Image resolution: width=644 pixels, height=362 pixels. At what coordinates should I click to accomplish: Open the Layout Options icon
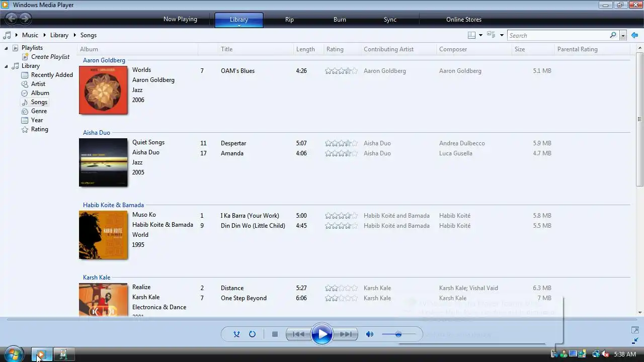click(x=471, y=35)
